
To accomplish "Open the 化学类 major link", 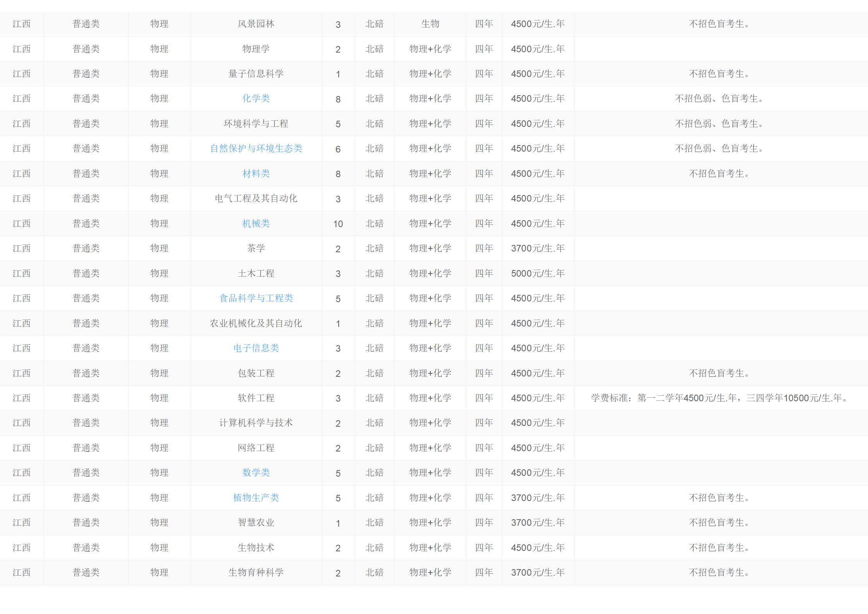I will (x=256, y=99).
